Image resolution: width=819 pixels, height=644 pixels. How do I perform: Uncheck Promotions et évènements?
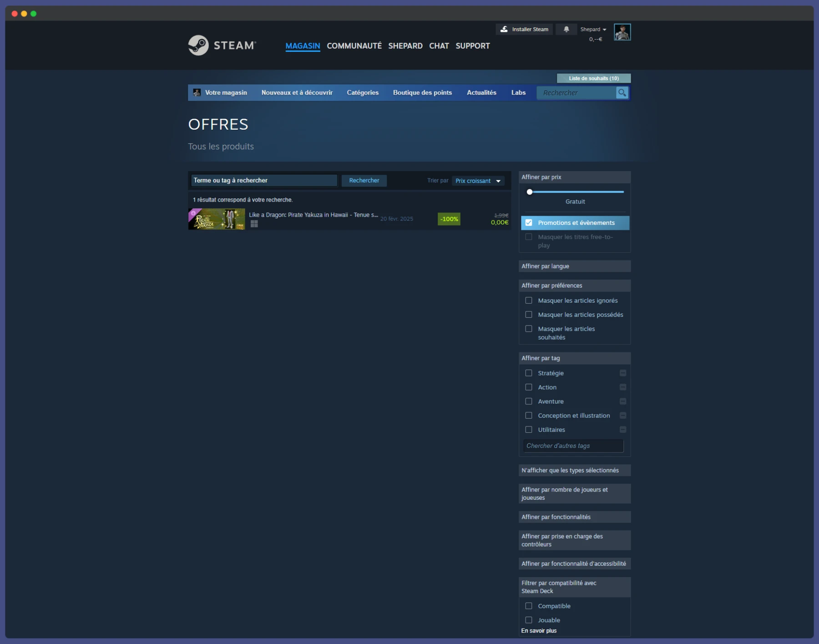coord(529,223)
